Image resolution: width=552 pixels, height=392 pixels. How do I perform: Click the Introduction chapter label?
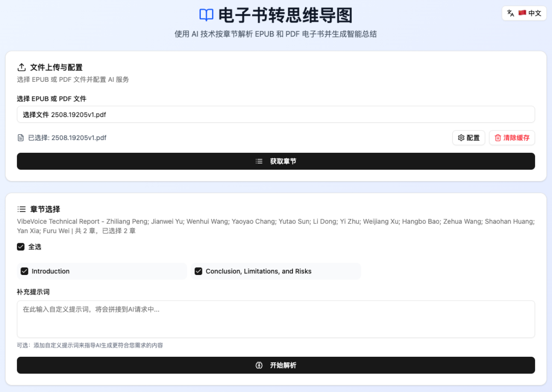51,271
